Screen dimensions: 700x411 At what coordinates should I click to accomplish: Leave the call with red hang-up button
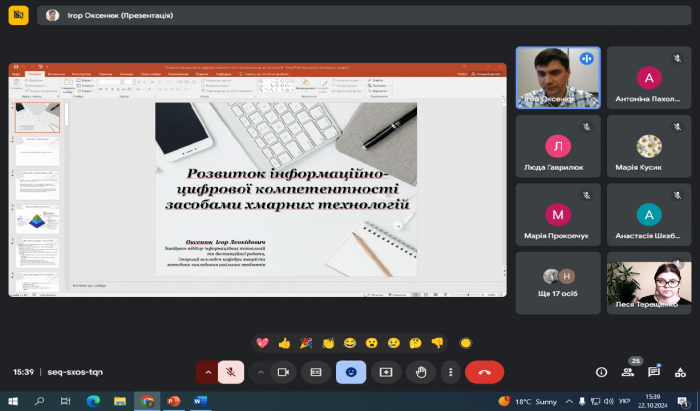point(485,371)
